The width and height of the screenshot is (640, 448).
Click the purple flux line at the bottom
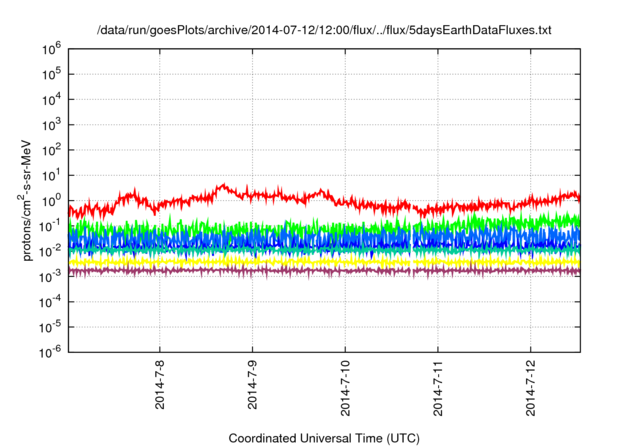[324, 271]
